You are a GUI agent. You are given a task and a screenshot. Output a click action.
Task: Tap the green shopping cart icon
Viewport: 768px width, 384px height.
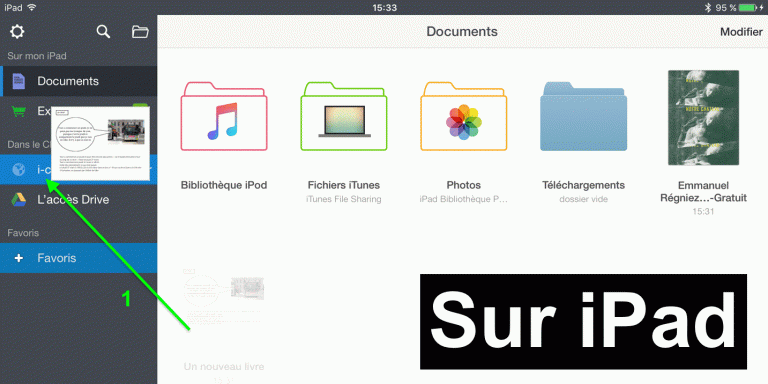click(x=19, y=111)
